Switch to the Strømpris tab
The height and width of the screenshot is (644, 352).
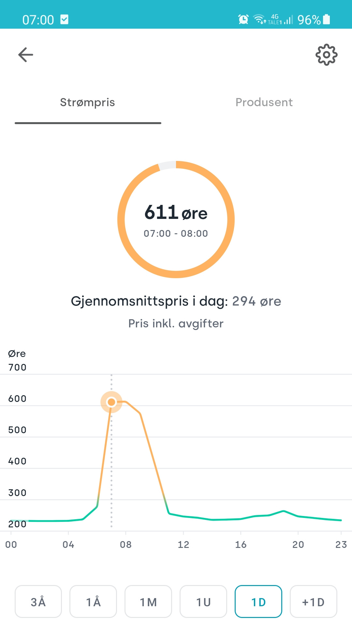pyautogui.click(x=88, y=102)
